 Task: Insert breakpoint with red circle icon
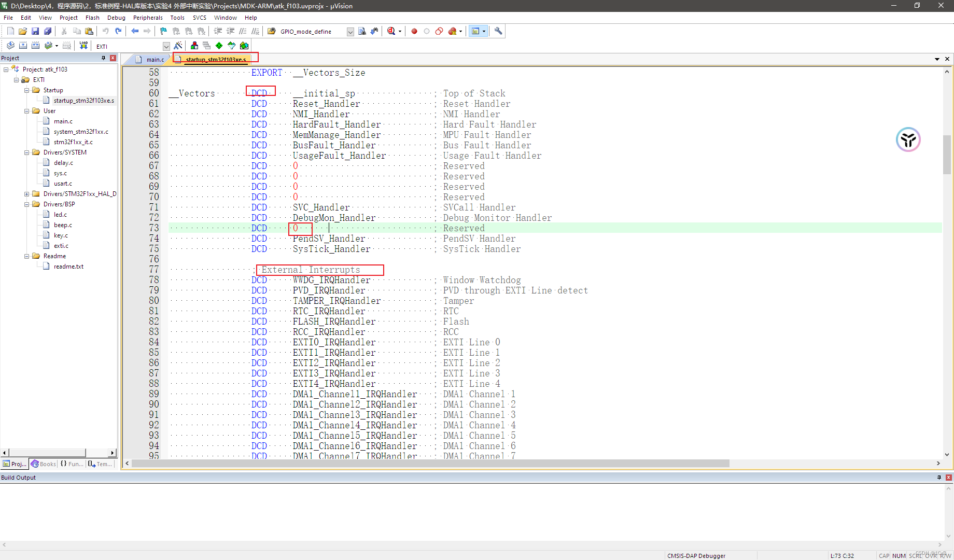pos(414,31)
